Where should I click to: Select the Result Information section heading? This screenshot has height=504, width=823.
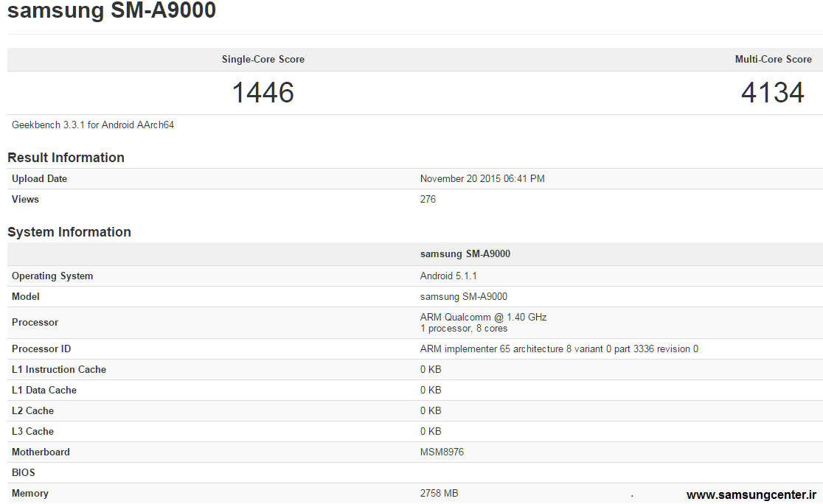click(66, 158)
